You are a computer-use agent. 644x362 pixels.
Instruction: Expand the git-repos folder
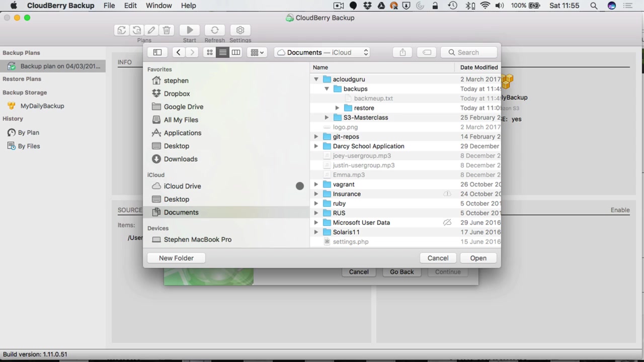click(316, 137)
